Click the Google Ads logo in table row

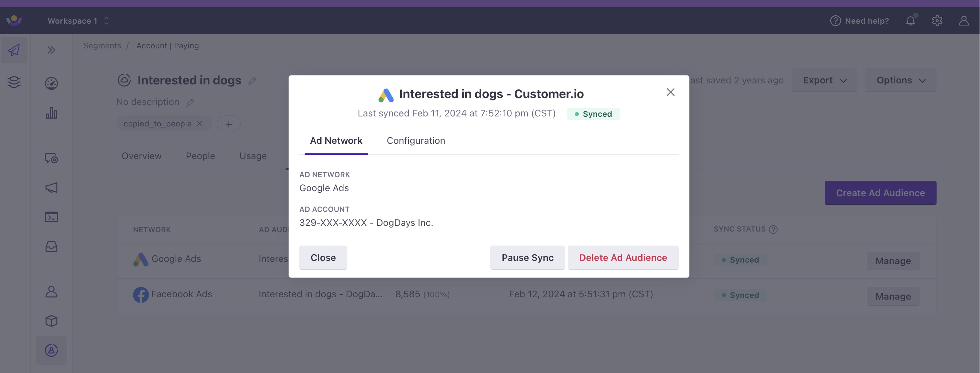(141, 260)
